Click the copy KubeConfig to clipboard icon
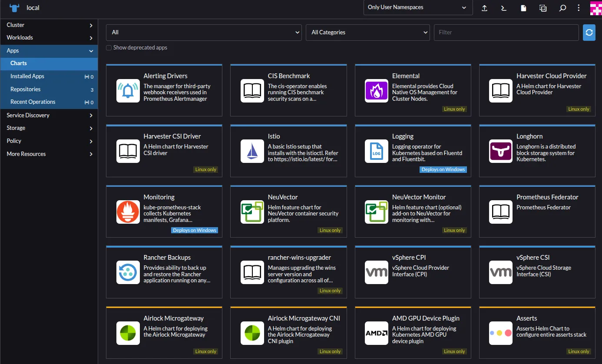 pos(543,8)
